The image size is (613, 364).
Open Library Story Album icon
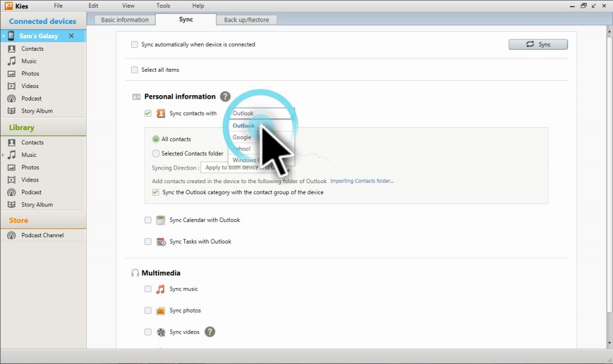point(12,205)
